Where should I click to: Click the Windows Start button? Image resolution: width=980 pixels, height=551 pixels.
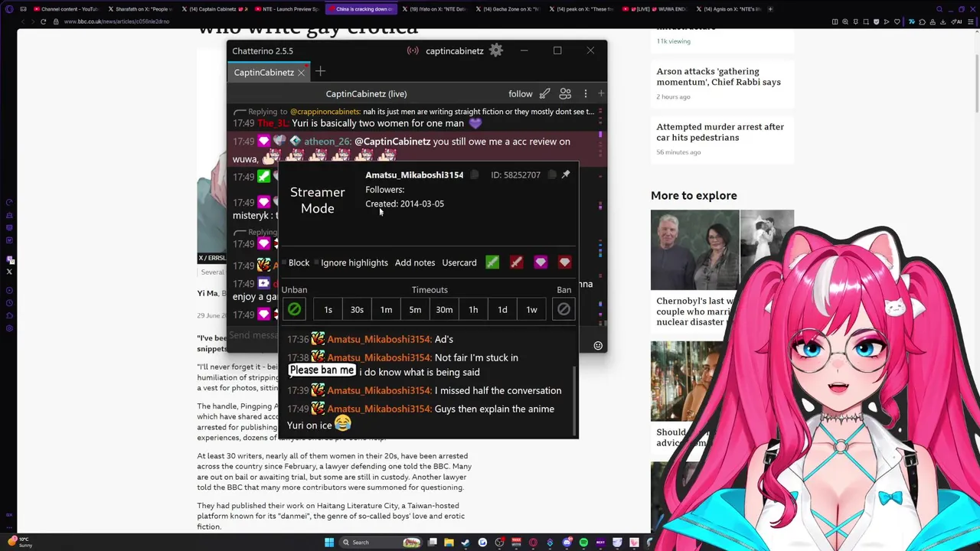click(x=329, y=543)
